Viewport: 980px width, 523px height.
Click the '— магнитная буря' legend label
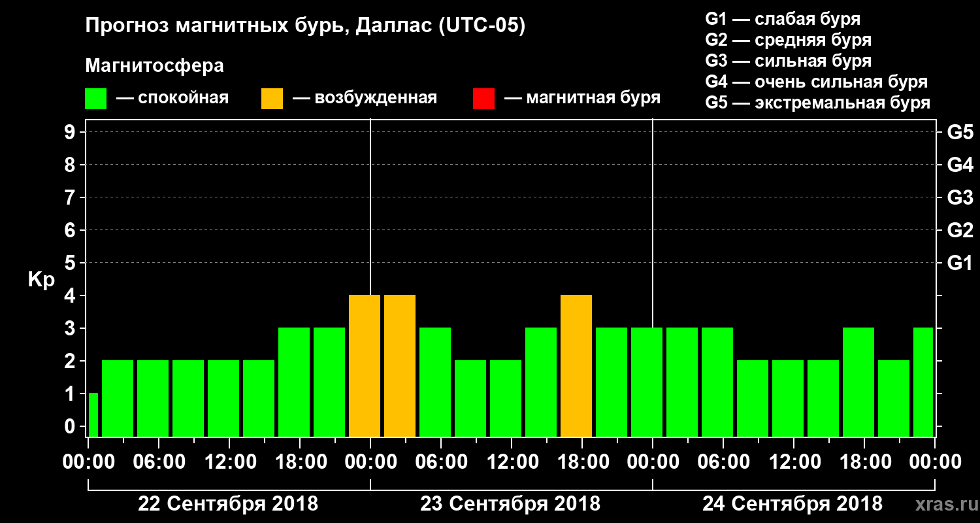[x=582, y=99]
